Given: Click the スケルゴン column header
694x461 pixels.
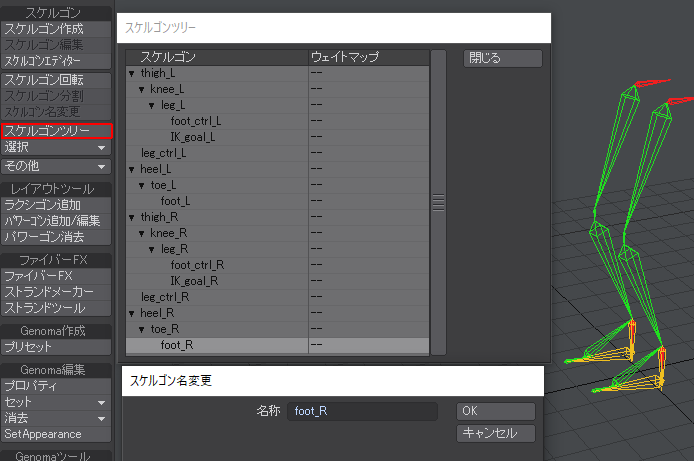Looking at the screenshot, I should [217, 57].
